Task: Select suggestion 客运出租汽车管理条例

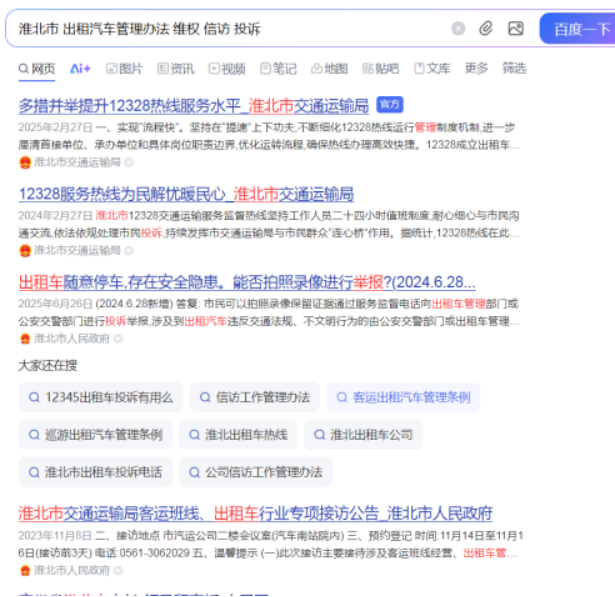Action: pos(402,397)
